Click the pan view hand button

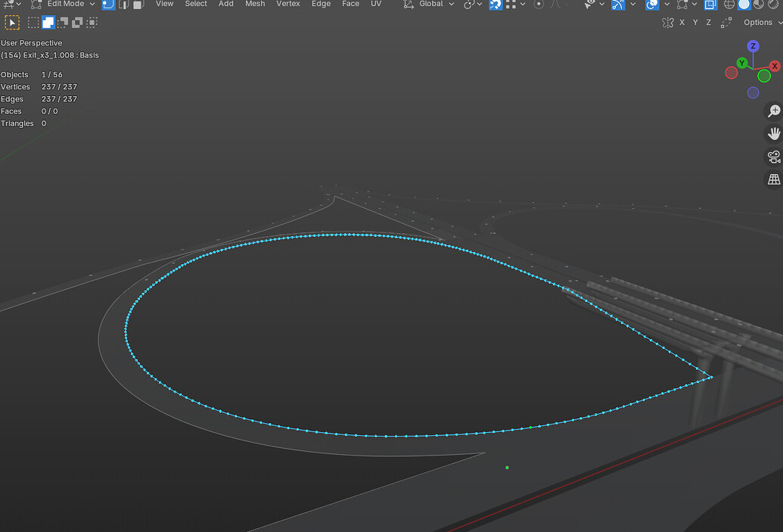coord(773,134)
